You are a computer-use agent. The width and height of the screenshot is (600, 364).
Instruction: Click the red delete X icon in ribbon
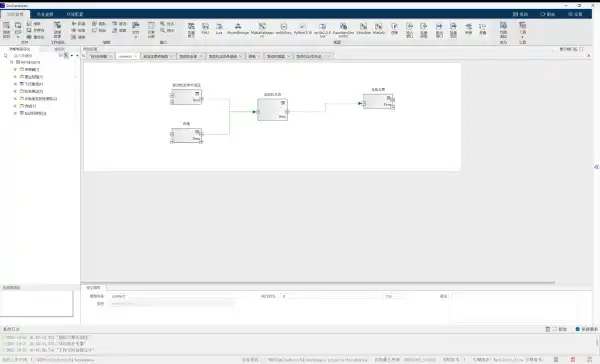[74, 37]
